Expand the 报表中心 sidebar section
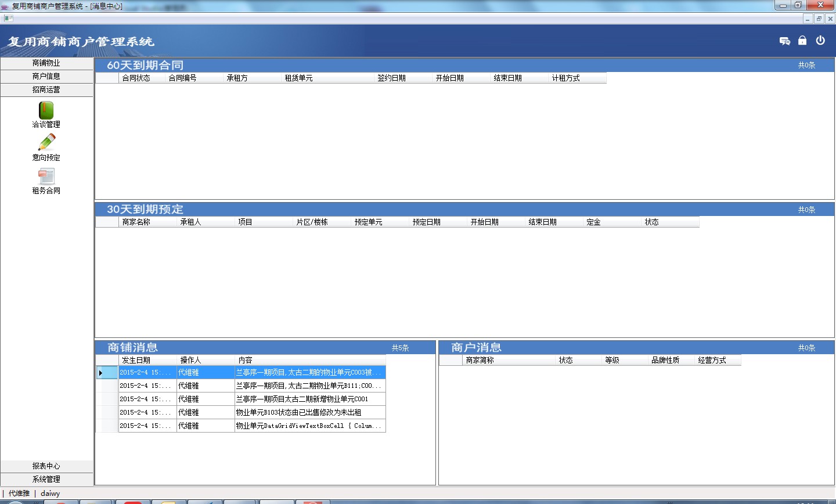836x504 pixels. coord(46,466)
